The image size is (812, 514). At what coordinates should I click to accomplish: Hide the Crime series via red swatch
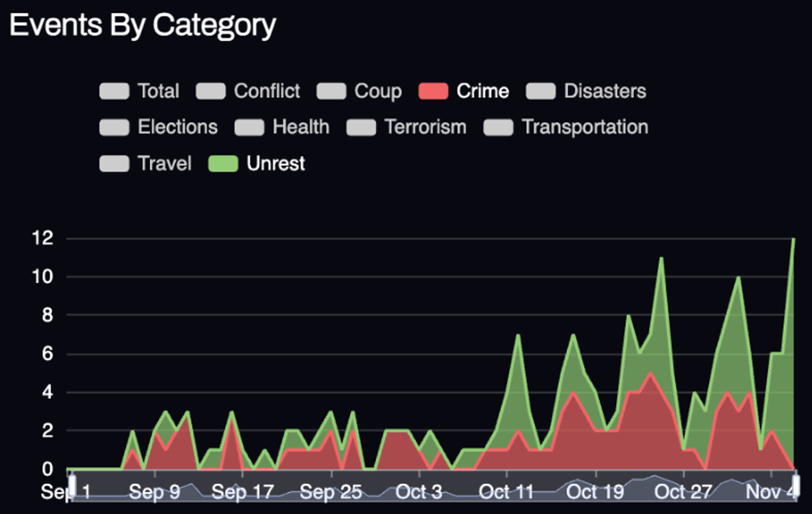click(x=433, y=91)
